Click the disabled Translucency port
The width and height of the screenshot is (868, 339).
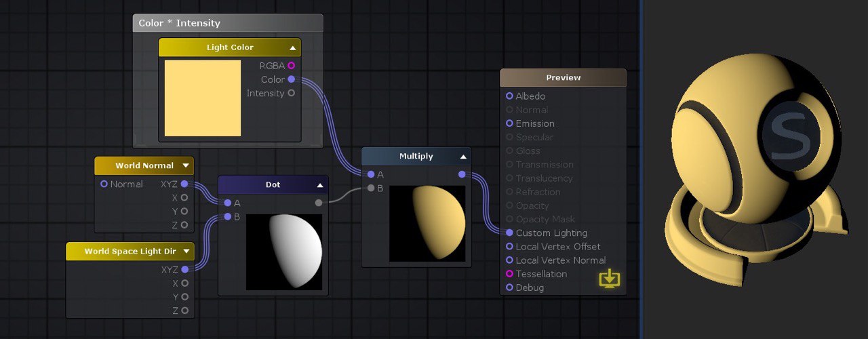[x=509, y=178]
